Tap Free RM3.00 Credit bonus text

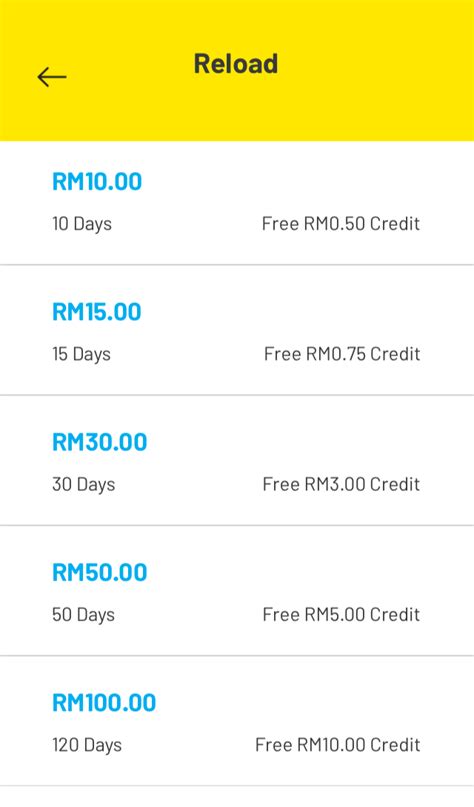tap(341, 484)
